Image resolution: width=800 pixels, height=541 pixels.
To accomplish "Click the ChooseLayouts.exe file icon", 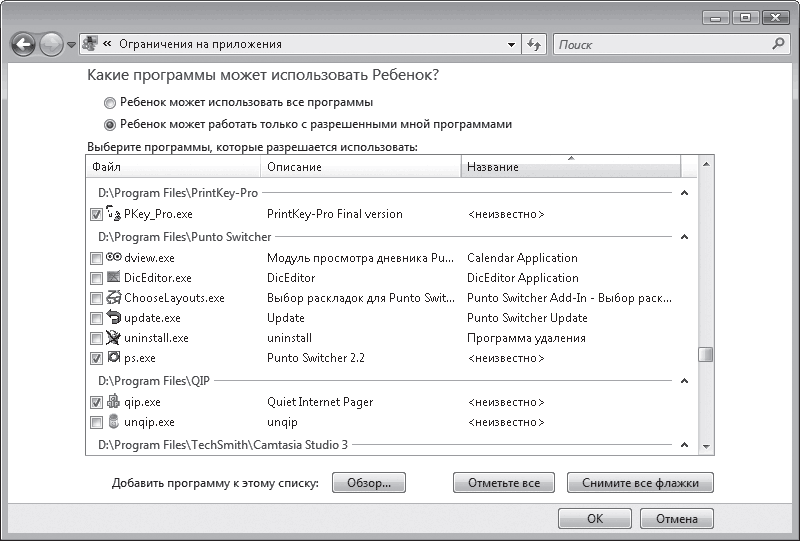I will [x=113, y=298].
